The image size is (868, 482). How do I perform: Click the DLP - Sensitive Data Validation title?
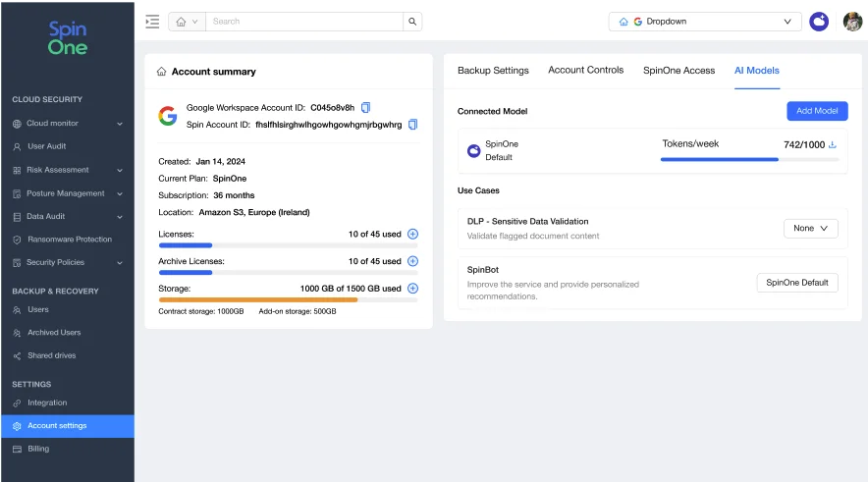pyautogui.click(x=527, y=221)
